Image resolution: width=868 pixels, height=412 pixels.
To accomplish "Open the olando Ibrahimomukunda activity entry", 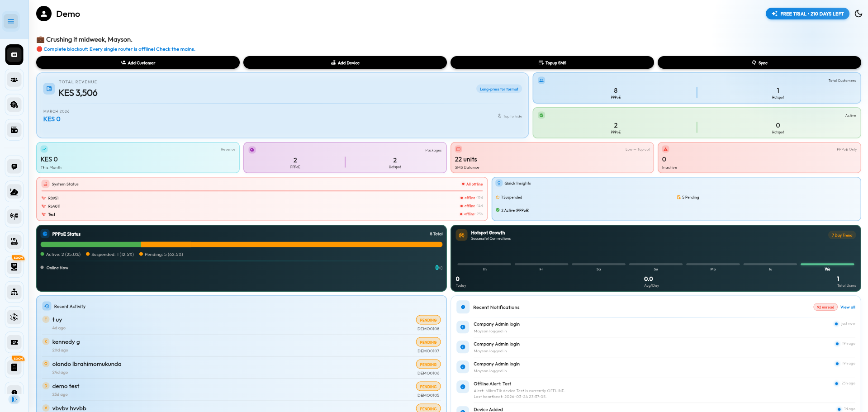I will (242, 368).
